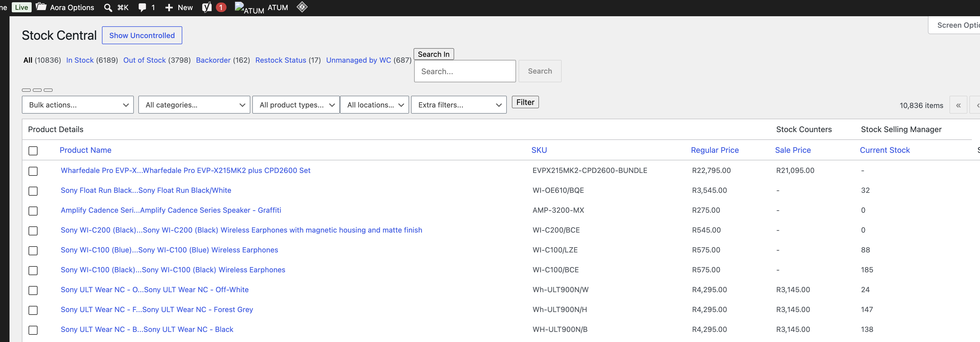
Task: Filter by Restock Status
Action: click(281, 60)
